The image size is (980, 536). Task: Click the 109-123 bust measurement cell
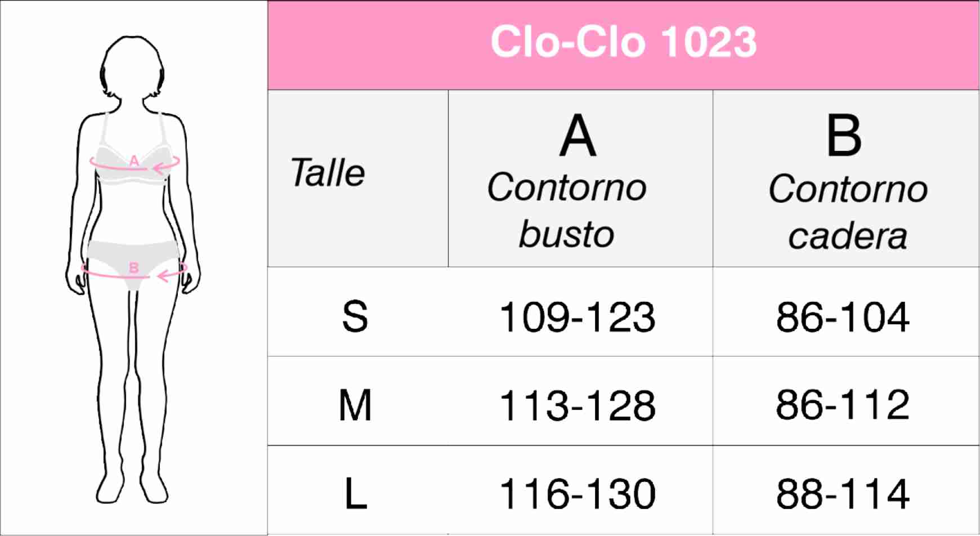click(x=578, y=317)
